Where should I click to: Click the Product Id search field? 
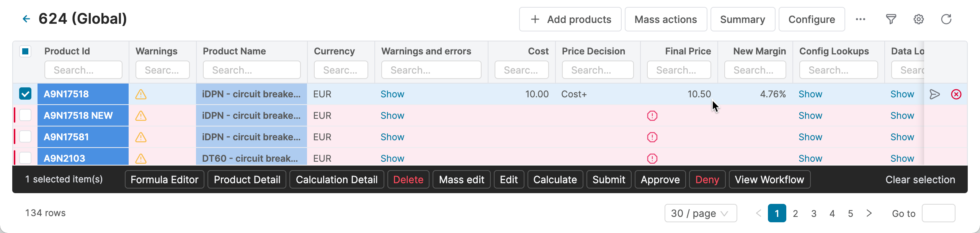coord(83,70)
